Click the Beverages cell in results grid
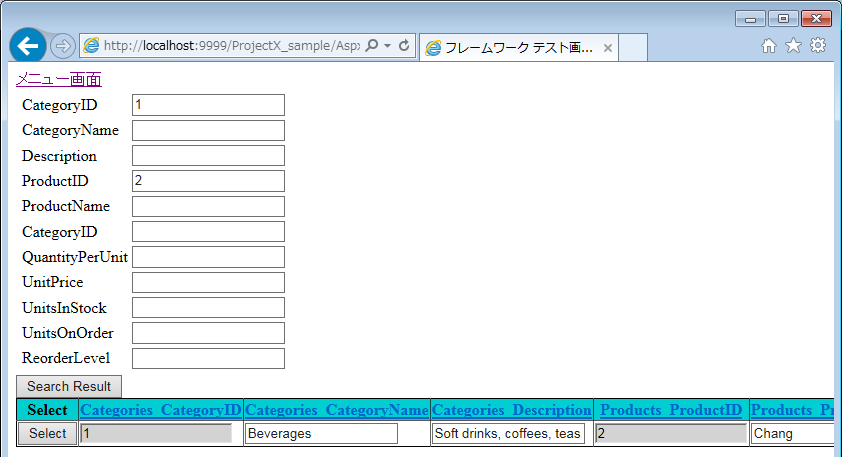This screenshot has width=842, height=457. [321, 433]
